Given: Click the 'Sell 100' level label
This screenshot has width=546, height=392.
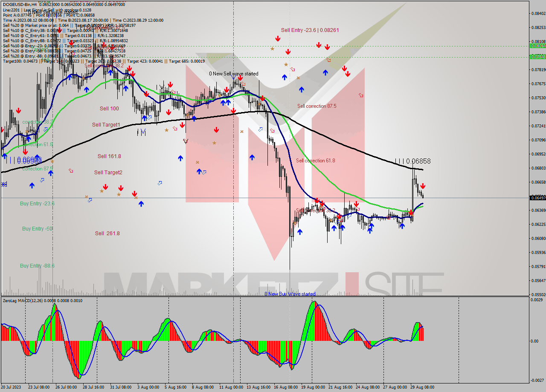Looking at the screenshot, I should point(109,109).
